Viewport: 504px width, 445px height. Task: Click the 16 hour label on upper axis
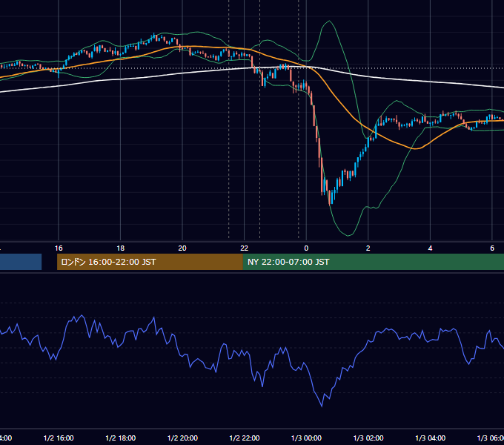pos(59,248)
